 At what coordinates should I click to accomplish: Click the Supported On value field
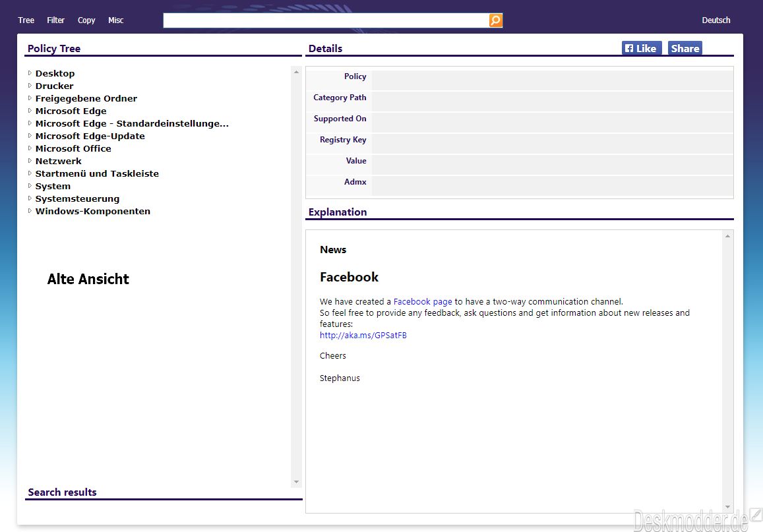coord(552,123)
